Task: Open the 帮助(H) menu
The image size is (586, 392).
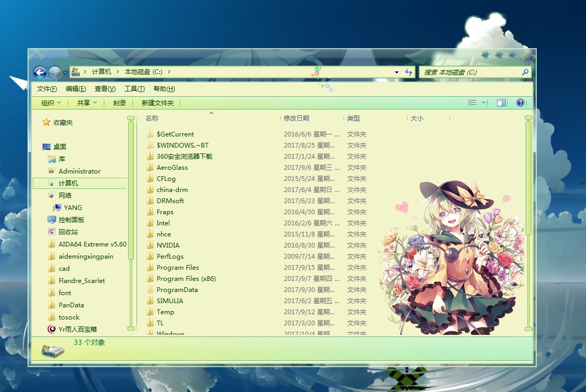Action: coord(164,89)
